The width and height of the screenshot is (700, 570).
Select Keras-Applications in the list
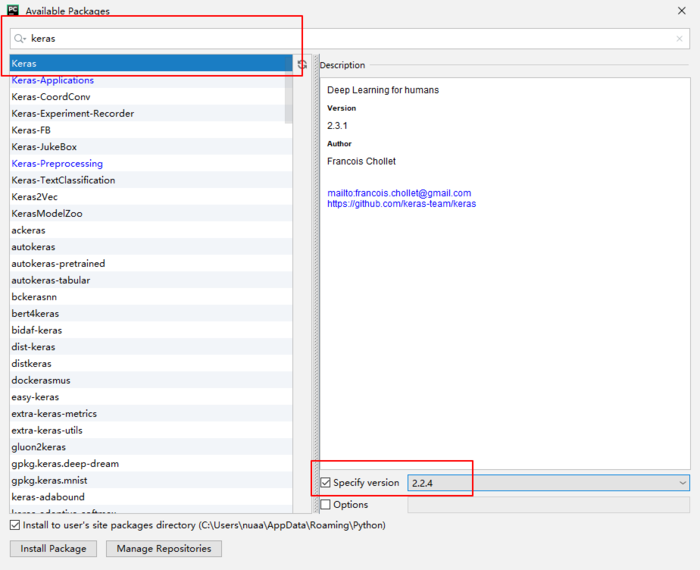point(151,80)
